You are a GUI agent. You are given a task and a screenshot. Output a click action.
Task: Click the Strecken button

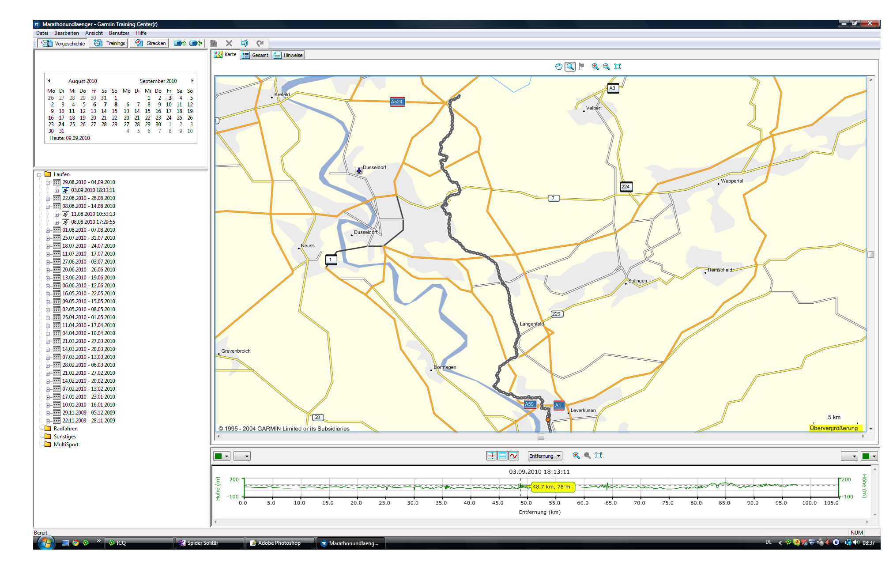151,43
